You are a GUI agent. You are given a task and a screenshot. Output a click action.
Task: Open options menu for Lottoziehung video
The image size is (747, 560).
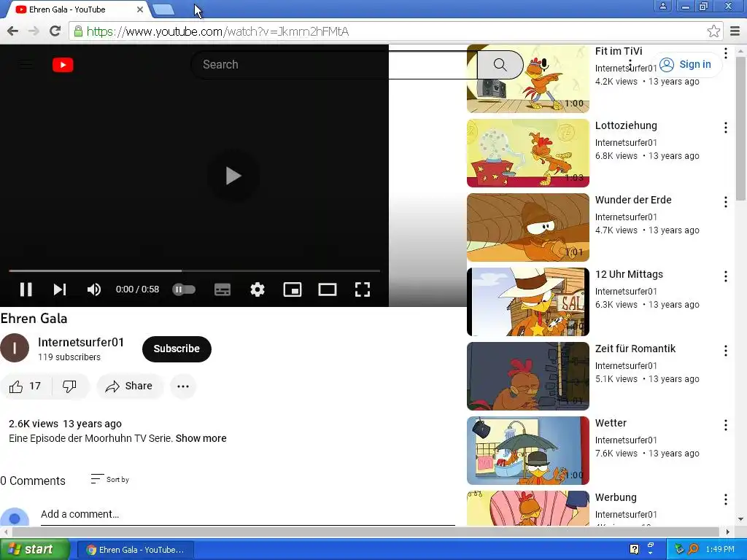[726, 128]
